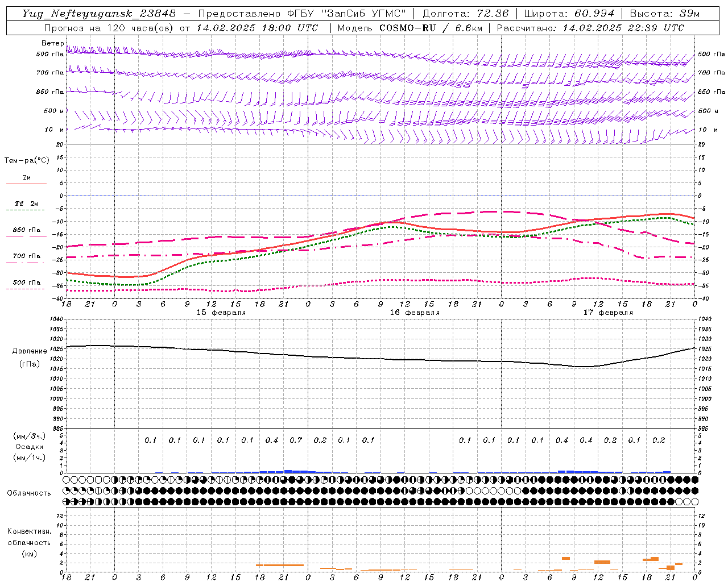Screen dimensions: 728x582
Task: Click the 'Давление' pressure panel label
Action: point(30,351)
